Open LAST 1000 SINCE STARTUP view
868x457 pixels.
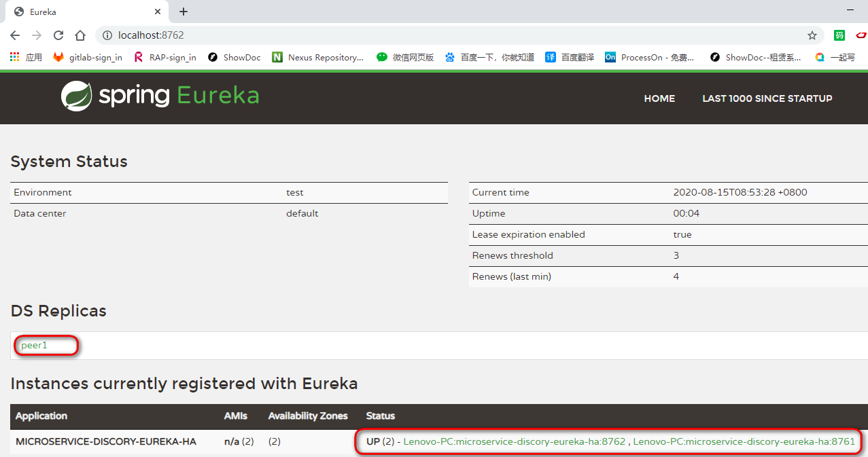click(x=767, y=98)
